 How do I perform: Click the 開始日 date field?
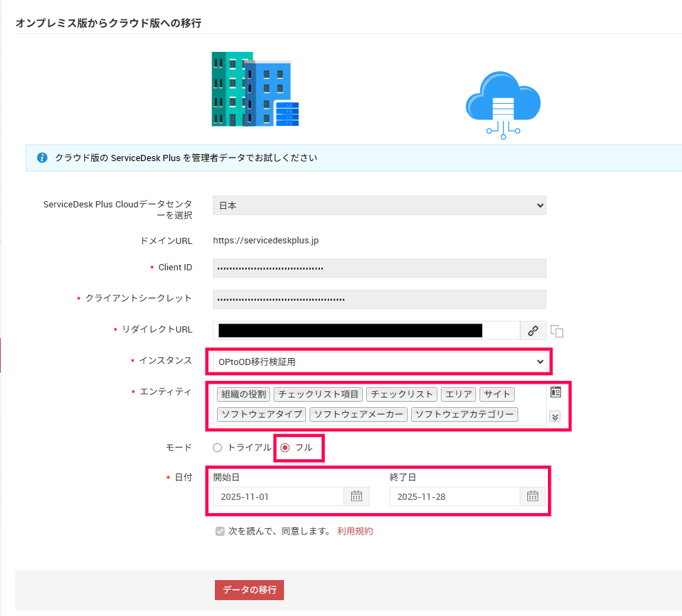point(278,496)
